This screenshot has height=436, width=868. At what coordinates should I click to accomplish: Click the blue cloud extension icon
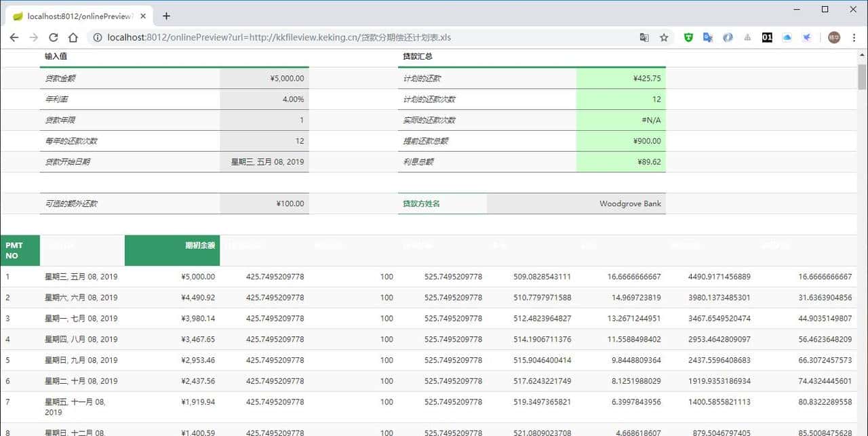tap(786, 37)
